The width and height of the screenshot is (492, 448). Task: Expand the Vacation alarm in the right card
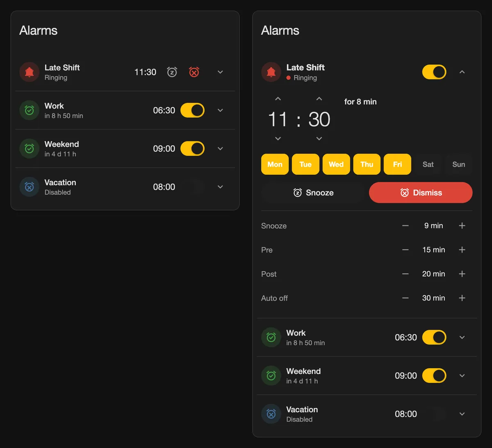click(x=462, y=414)
